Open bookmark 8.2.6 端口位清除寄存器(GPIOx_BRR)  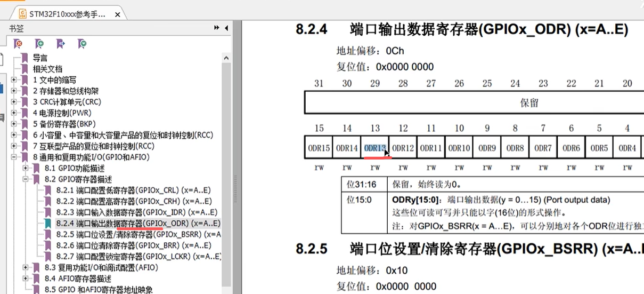point(134,245)
